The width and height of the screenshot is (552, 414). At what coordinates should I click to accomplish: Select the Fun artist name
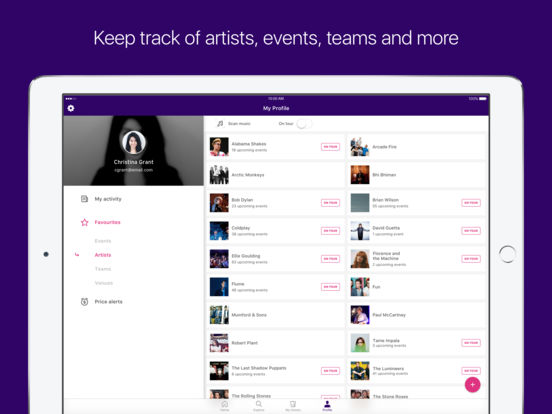376,287
